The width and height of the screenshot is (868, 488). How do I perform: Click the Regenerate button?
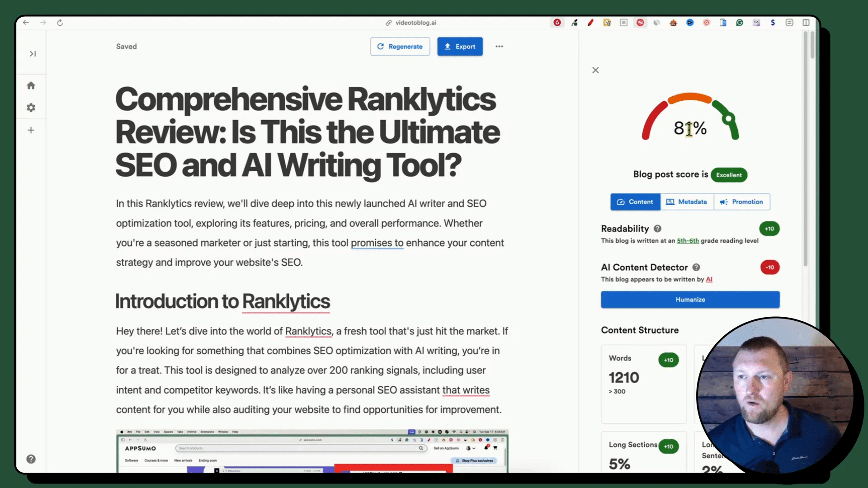(x=400, y=47)
